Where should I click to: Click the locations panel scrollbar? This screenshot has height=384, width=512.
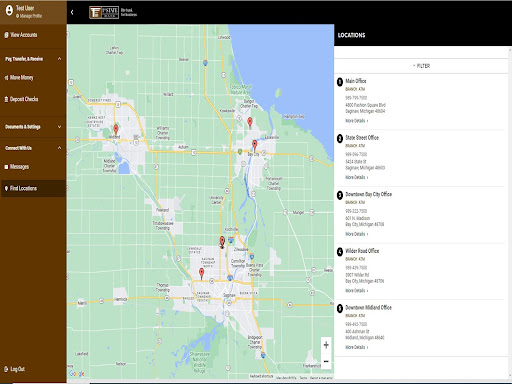point(510,213)
